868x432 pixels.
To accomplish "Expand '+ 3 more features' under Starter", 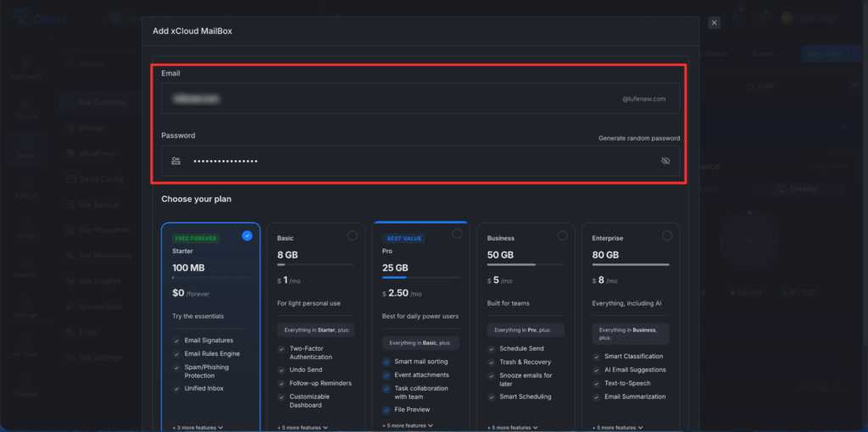I will [x=198, y=428].
